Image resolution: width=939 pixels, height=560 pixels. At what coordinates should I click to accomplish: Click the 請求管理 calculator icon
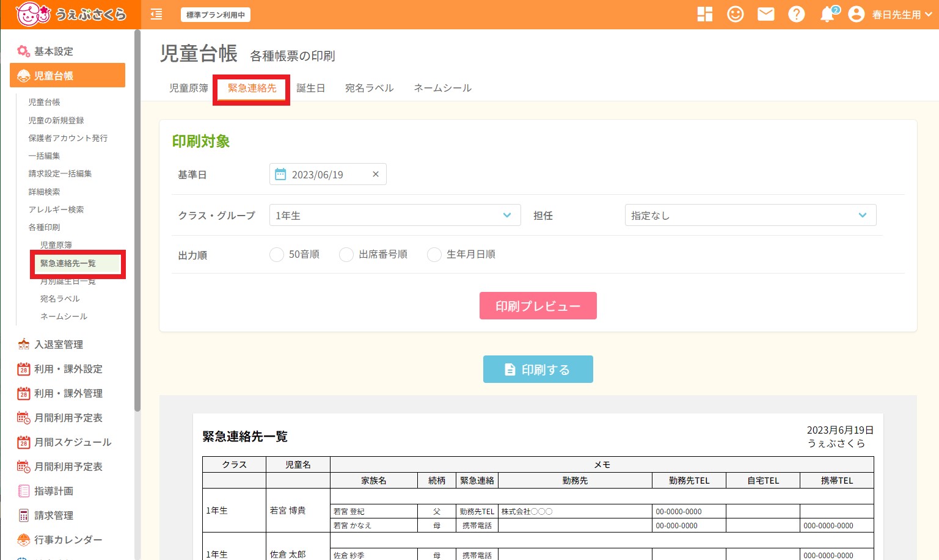(23, 515)
